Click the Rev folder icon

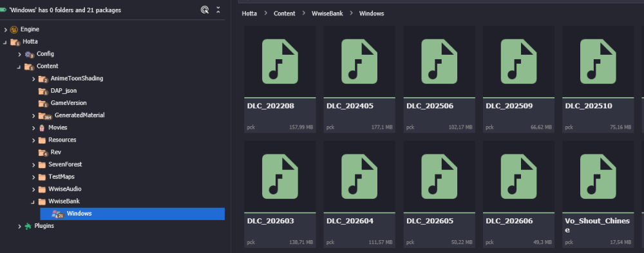[43, 153]
